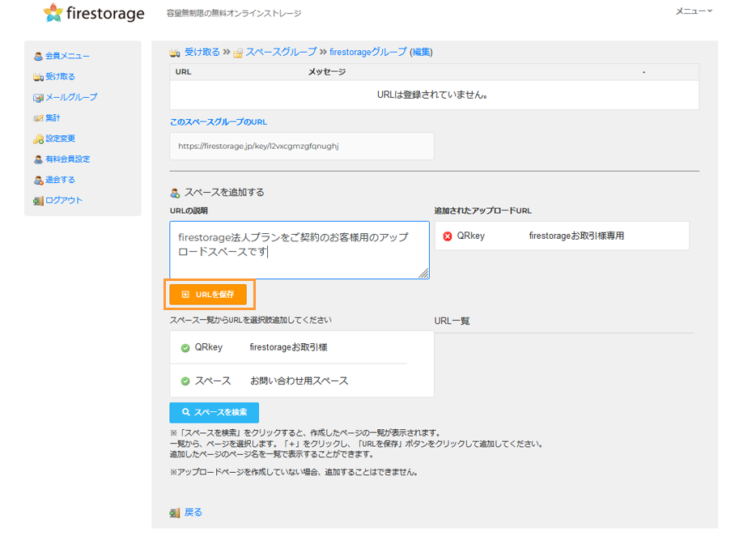756x540 pixels.
Task: Select QRkey firestorageお取引様 green check icon
Action: (x=185, y=348)
